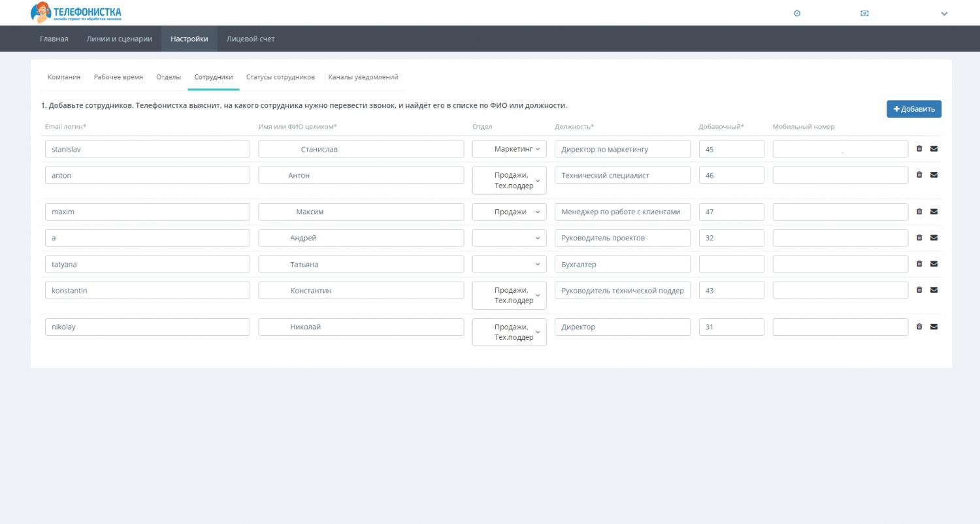Viewport: 980px width, 524px height.
Task: Send email to konstantin via envelope icon
Action: tap(934, 290)
